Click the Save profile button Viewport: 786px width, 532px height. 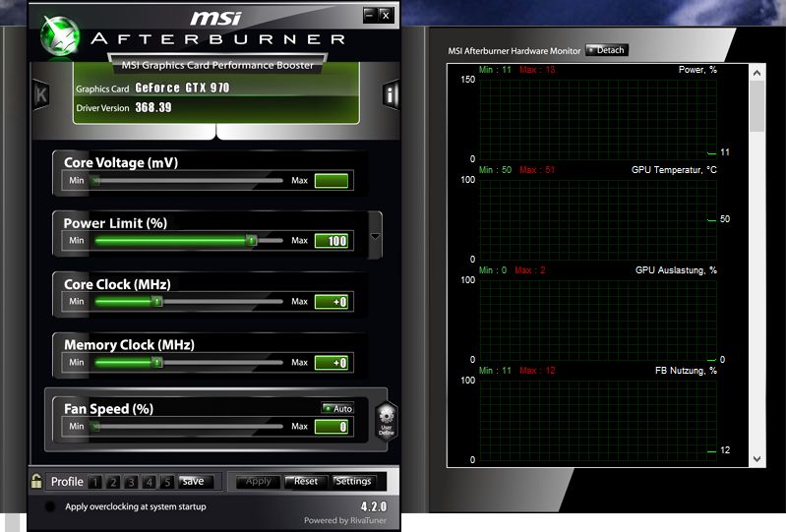pyautogui.click(x=196, y=482)
